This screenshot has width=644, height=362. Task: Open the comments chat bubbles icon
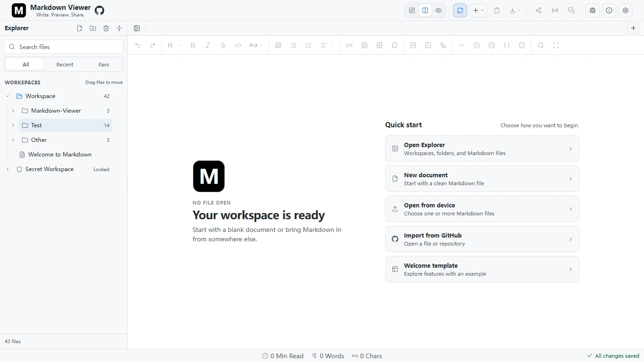(571, 10)
